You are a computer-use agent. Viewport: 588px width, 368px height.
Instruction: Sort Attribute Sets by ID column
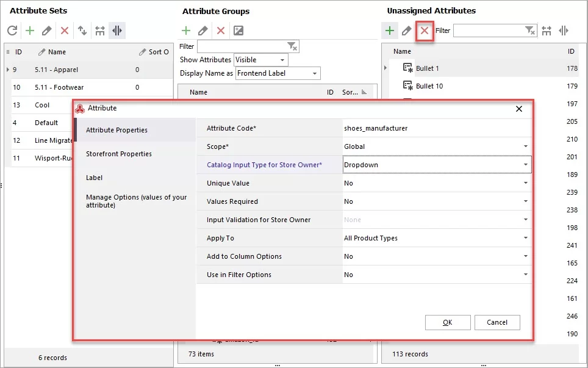pos(18,52)
